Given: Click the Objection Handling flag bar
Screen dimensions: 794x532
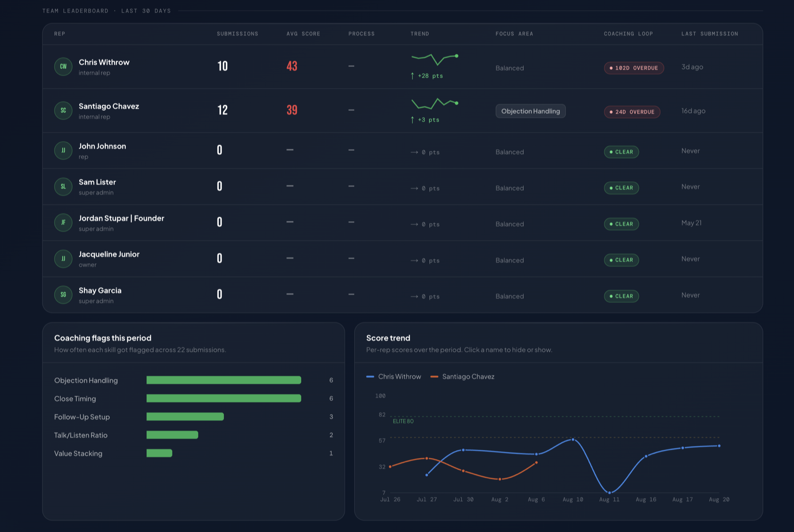Looking at the screenshot, I should [224, 380].
